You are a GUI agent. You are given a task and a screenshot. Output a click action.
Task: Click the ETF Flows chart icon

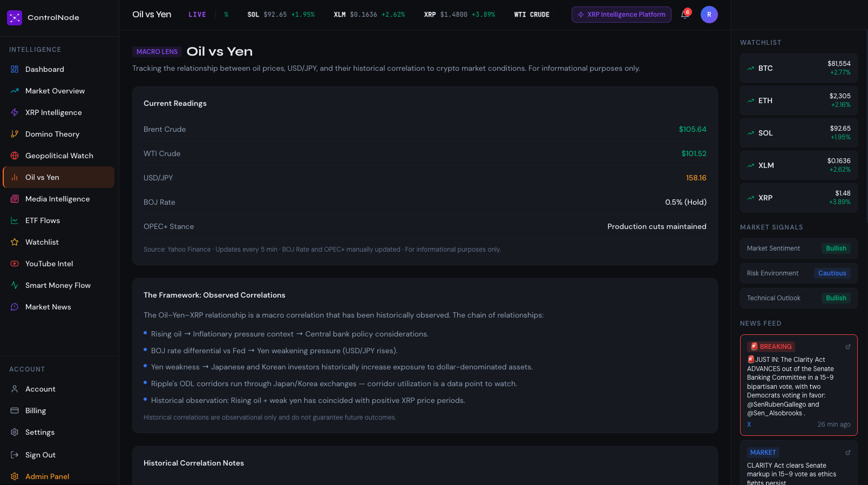click(15, 220)
